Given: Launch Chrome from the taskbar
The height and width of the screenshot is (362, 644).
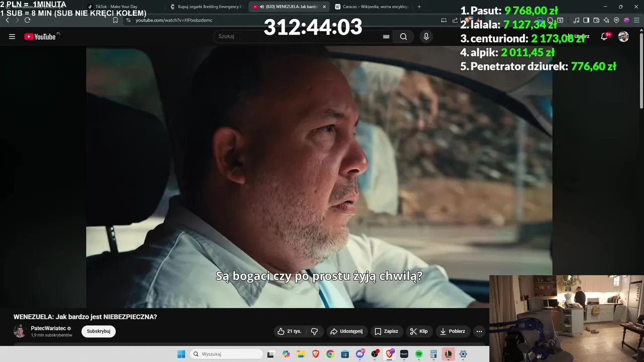Looking at the screenshot, I should click(x=330, y=354).
